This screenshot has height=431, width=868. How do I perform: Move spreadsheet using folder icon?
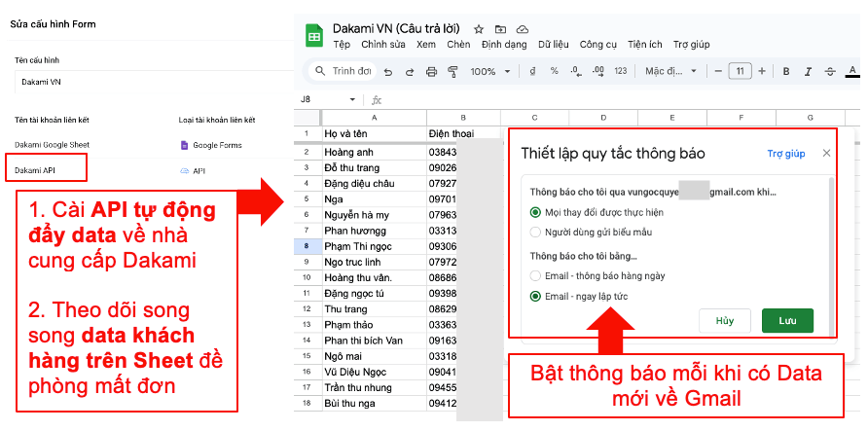(500, 29)
